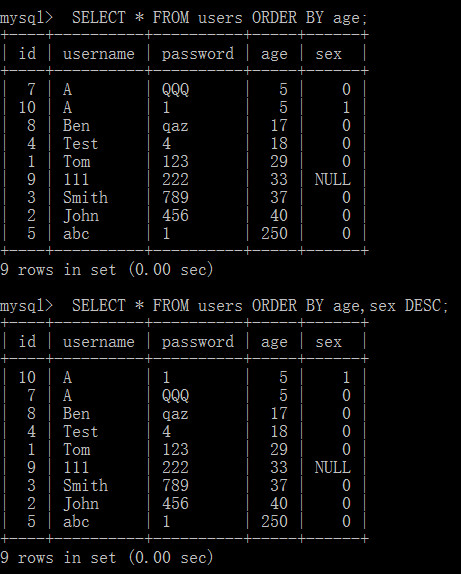Click 'NULL' sex value in first result table
This screenshot has height=574, width=461.
pyautogui.click(x=332, y=179)
